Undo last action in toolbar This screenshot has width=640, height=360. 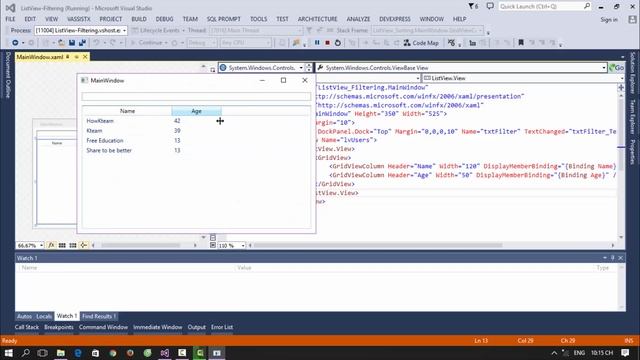tap(96, 42)
